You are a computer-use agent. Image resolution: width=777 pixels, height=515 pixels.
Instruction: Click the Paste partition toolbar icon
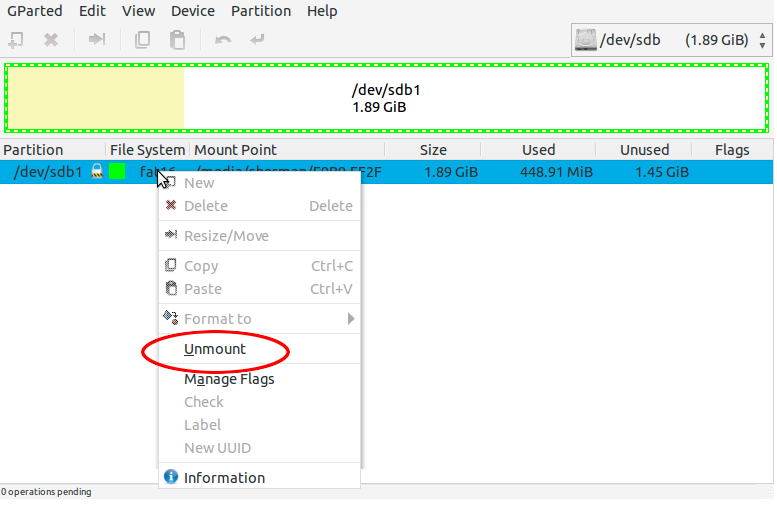tap(177, 40)
